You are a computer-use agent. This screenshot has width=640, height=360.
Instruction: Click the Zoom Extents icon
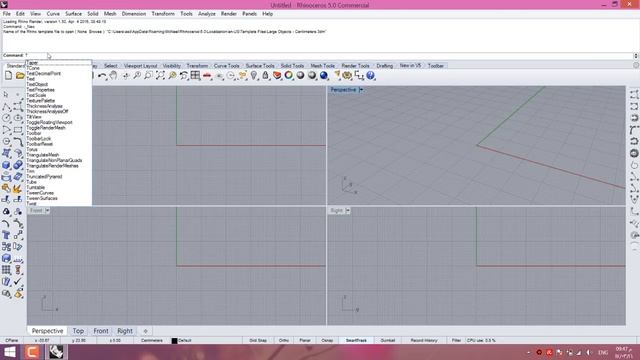coord(160,76)
